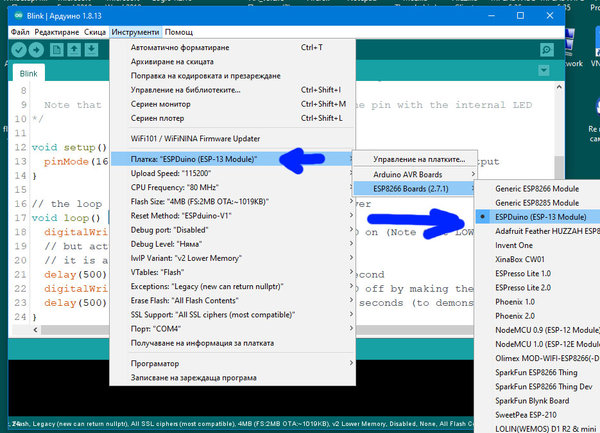
Task: Select Generic ESP8266 Module board
Action: 538,189
